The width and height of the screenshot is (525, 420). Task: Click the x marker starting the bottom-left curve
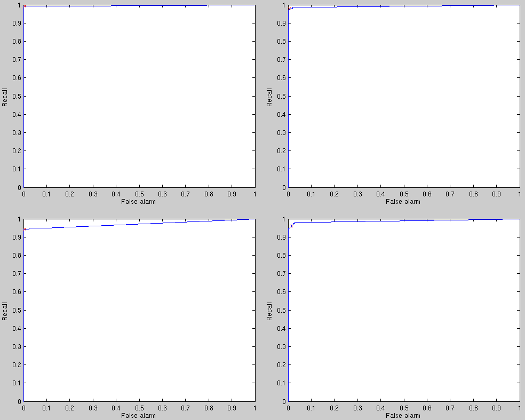click(25, 229)
